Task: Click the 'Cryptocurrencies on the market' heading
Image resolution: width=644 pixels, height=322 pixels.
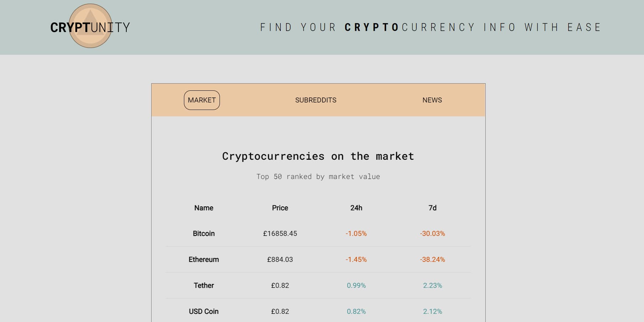Action: click(318, 156)
